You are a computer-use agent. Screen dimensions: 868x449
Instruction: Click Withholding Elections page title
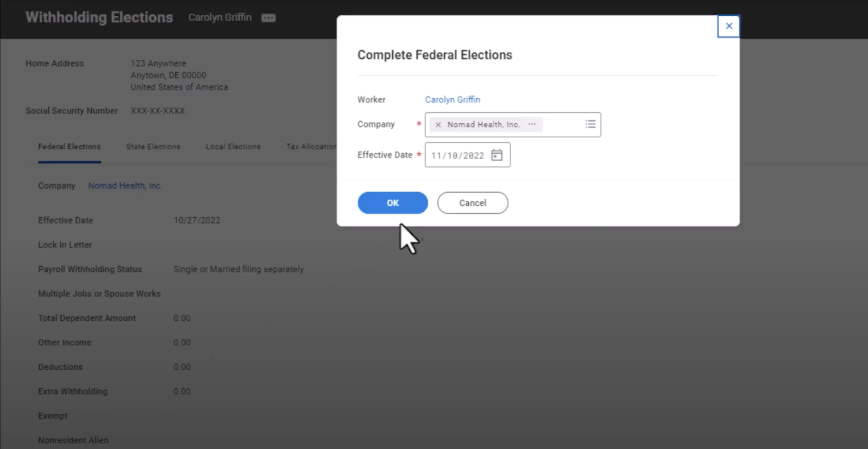(x=99, y=17)
